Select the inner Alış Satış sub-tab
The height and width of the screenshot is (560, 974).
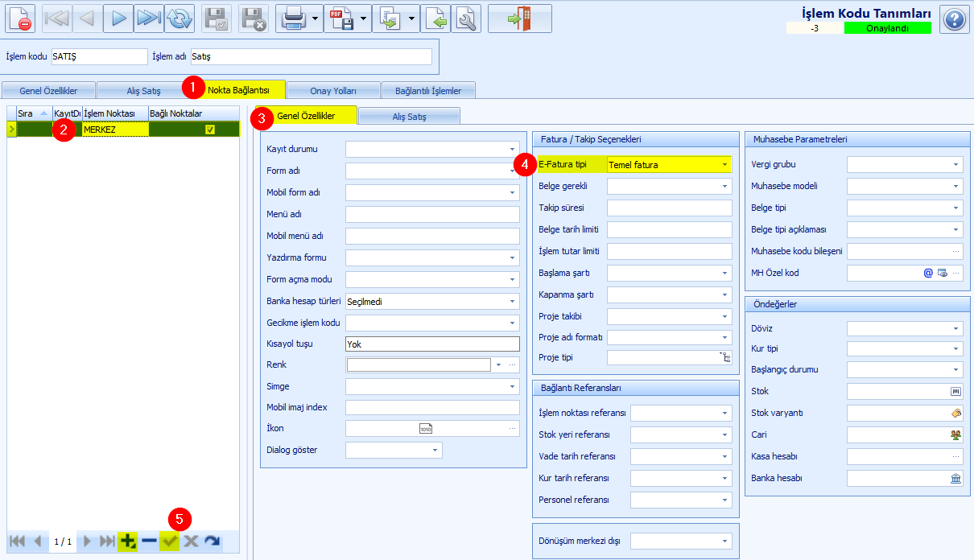409,117
